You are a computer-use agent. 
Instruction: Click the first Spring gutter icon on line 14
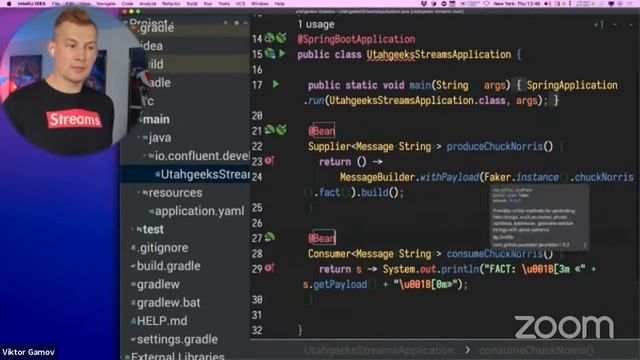click(x=270, y=38)
